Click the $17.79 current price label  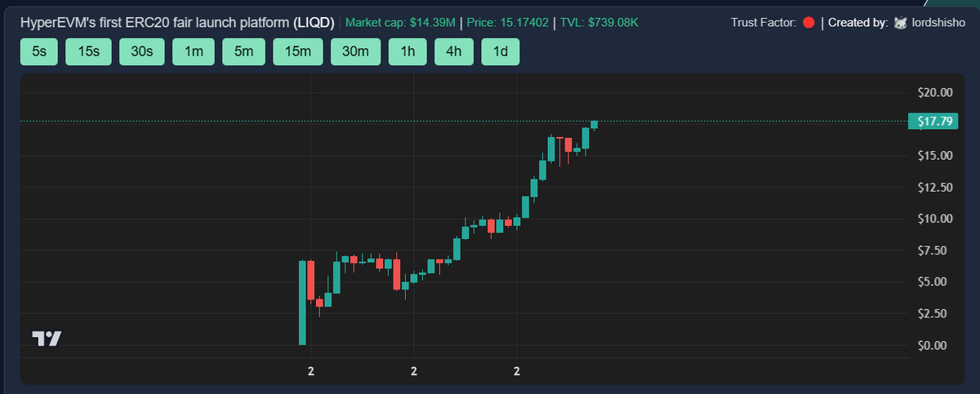click(932, 122)
